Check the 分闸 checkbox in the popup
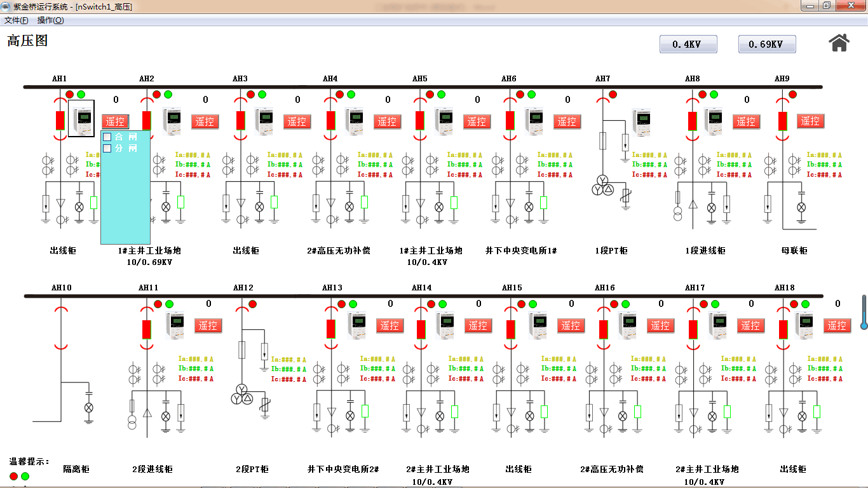This screenshot has height=488, width=868. (107, 148)
